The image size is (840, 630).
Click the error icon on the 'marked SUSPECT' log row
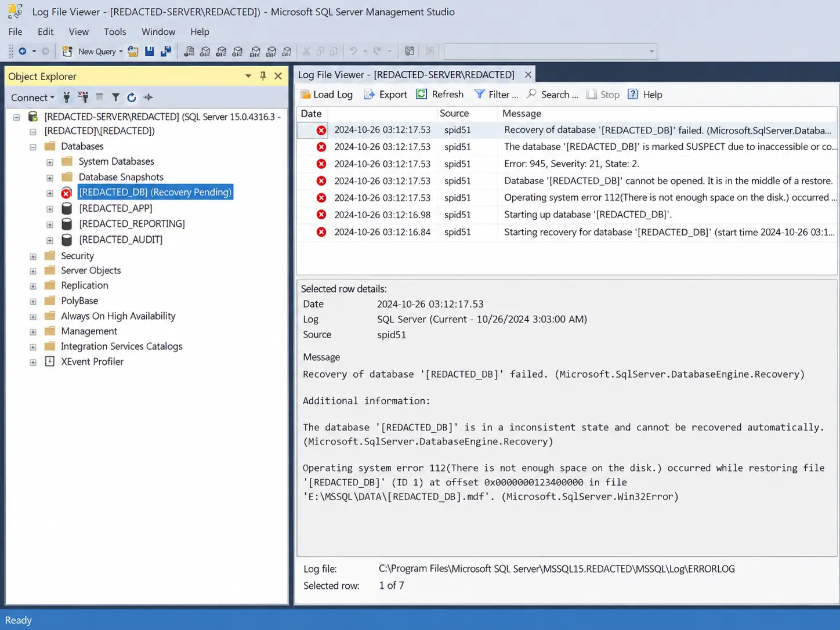coord(321,147)
